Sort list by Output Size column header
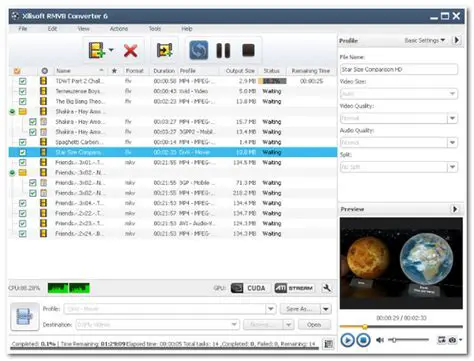 (x=240, y=71)
